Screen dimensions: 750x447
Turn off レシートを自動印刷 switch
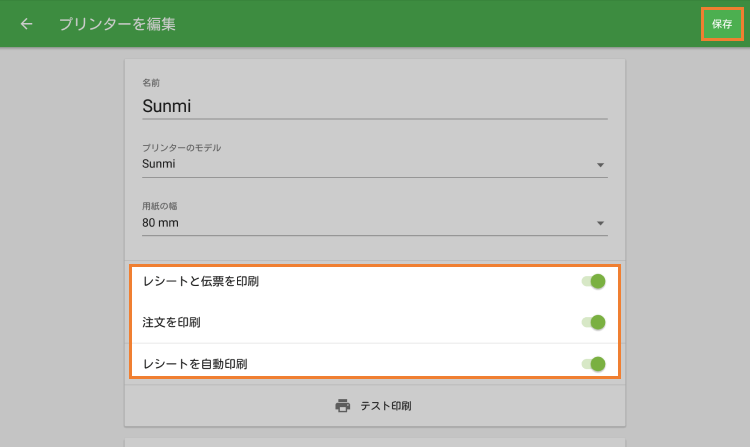point(594,363)
